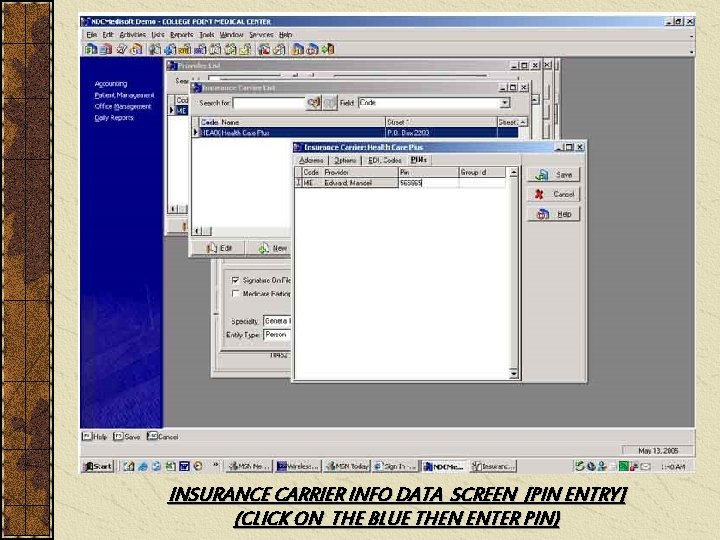Click the Pin field for provider Eduard Mansell
The height and width of the screenshot is (540, 720).
point(428,183)
